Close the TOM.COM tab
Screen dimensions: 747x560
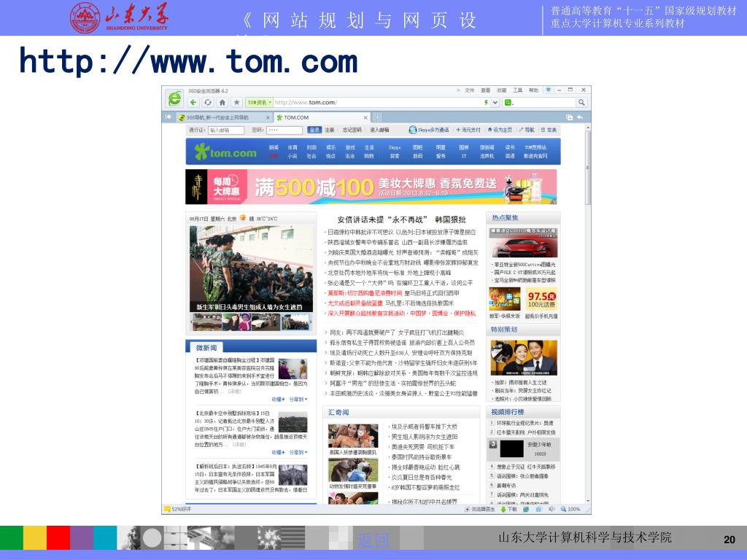(366, 117)
